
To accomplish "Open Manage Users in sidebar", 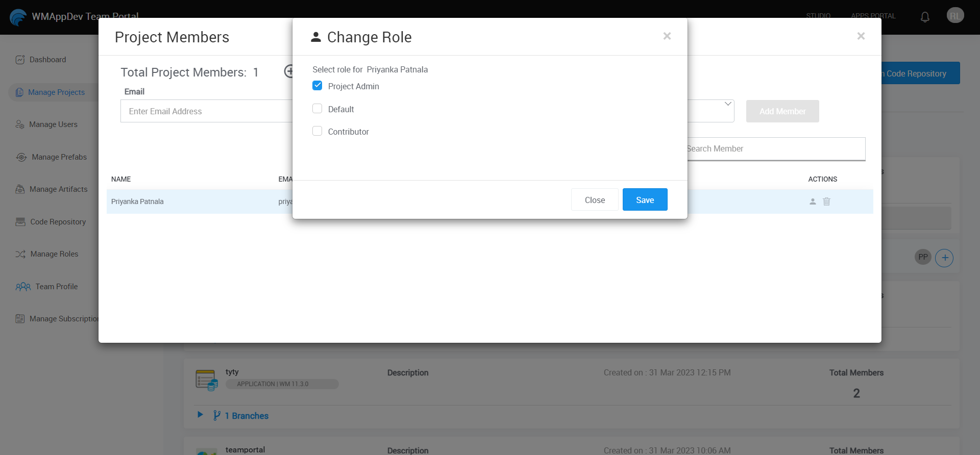I will (x=53, y=124).
